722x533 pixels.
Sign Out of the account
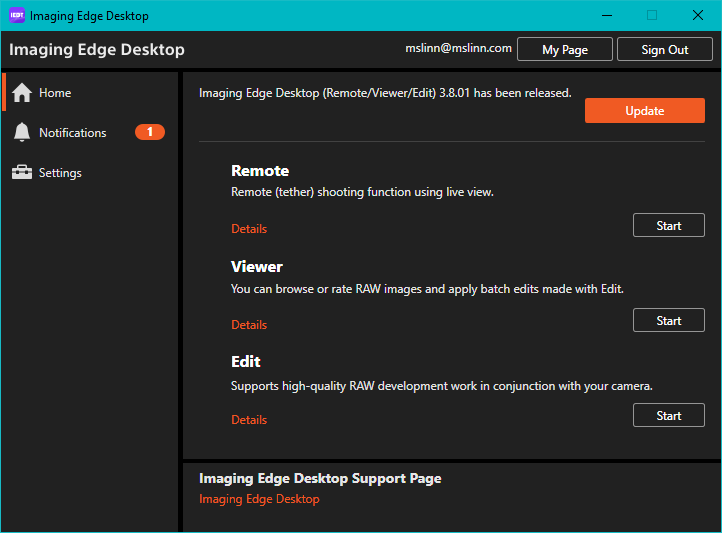[664, 50]
